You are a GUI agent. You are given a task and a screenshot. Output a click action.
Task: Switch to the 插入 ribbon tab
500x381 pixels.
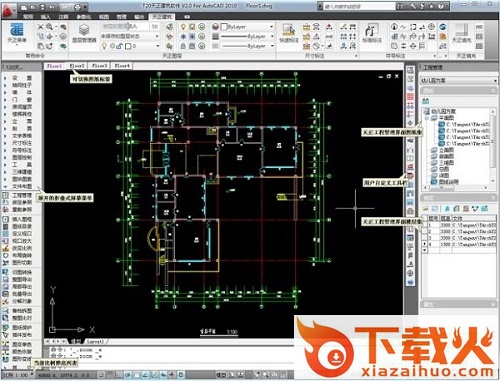(45, 16)
